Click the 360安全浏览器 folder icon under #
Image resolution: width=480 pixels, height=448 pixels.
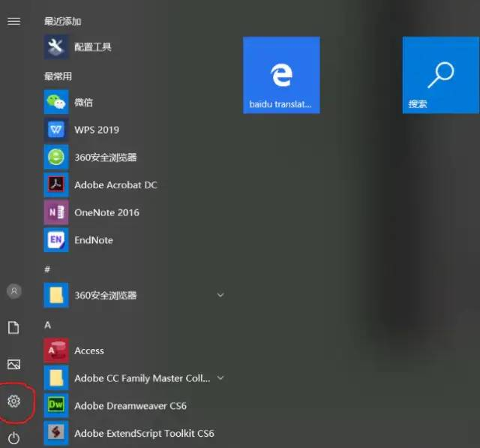click(x=56, y=295)
